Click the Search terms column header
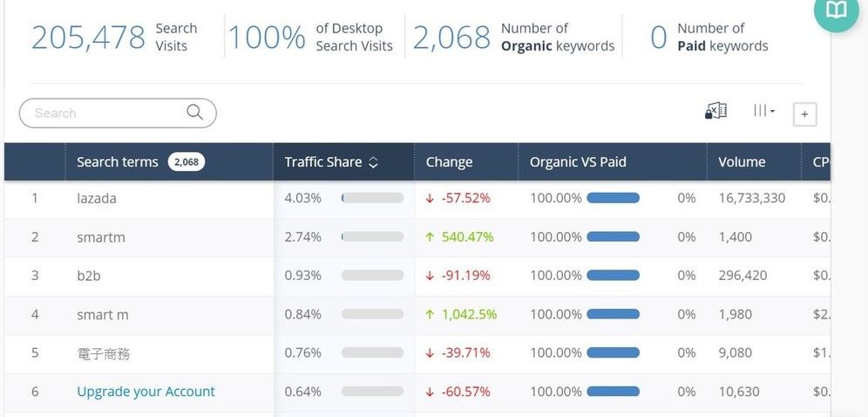This screenshot has width=868, height=417. 118,162
